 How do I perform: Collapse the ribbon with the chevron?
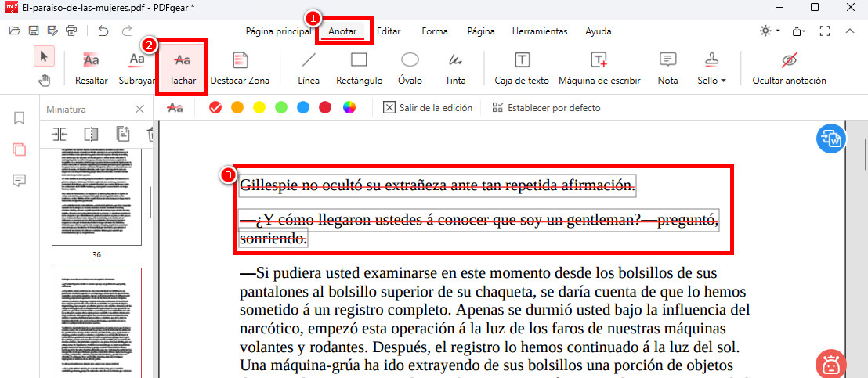pyautogui.click(x=850, y=31)
